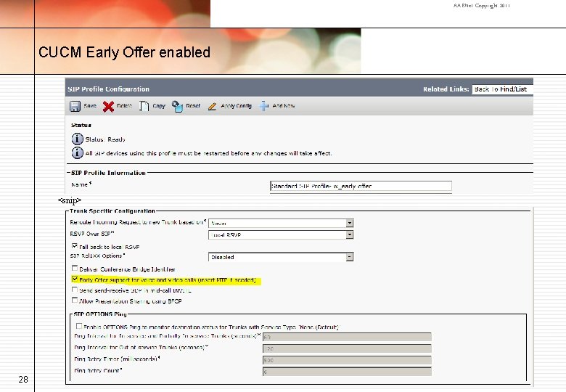The height and width of the screenshot is (392, 566).
Task: Click Trunk Specific Configuration section title
Action: 112,211
